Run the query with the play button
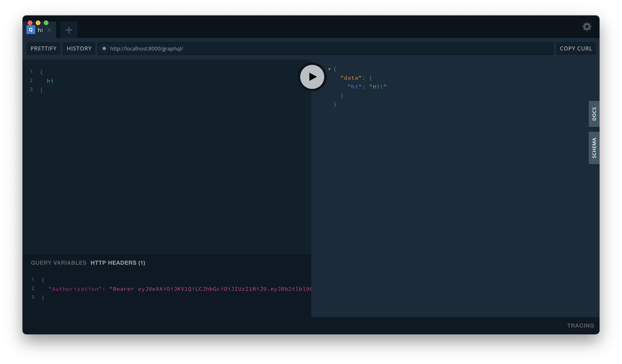This screenshot has height=364, width=622. [312, 77]
